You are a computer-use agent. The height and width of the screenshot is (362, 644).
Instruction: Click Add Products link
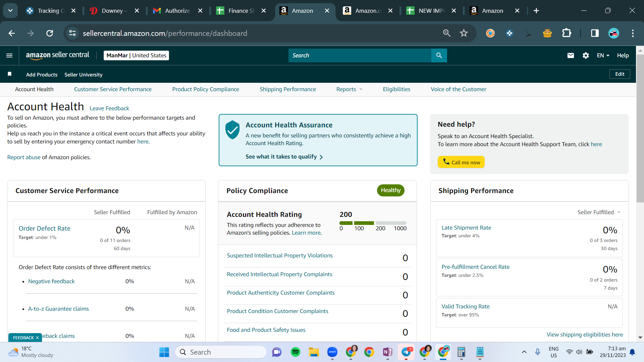click(42, 74)
